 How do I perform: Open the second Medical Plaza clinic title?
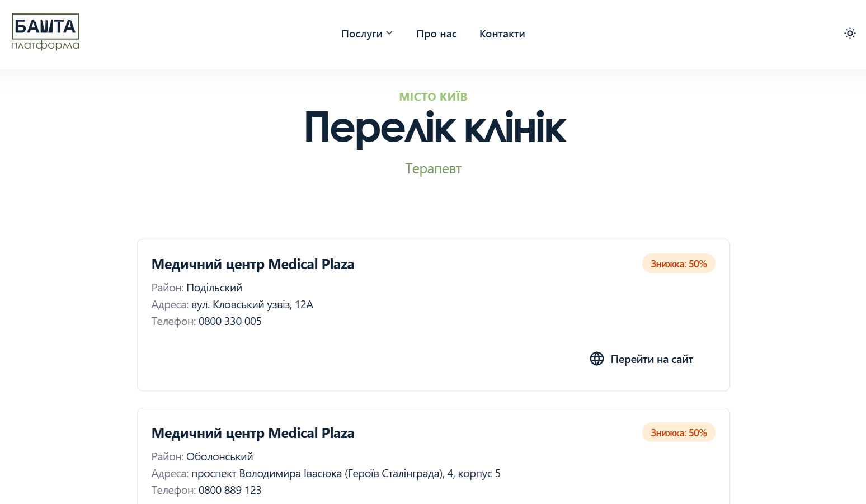point(253,434)
